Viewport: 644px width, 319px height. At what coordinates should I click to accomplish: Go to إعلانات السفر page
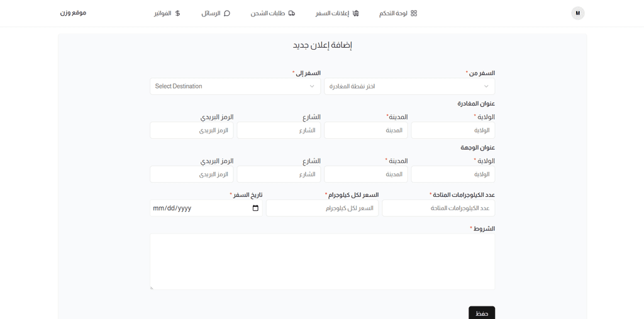point(337,13)
